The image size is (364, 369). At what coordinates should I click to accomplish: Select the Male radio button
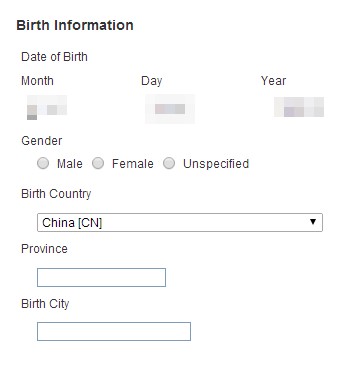[43, 164]
